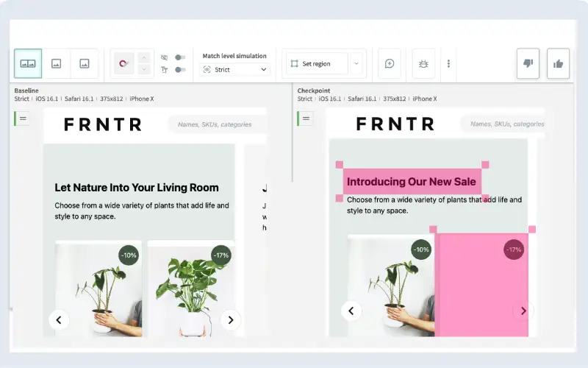Viewport: 588px width, 368px height.
Task: Open the Strict match level dropdown
Action: pos(234,69)
